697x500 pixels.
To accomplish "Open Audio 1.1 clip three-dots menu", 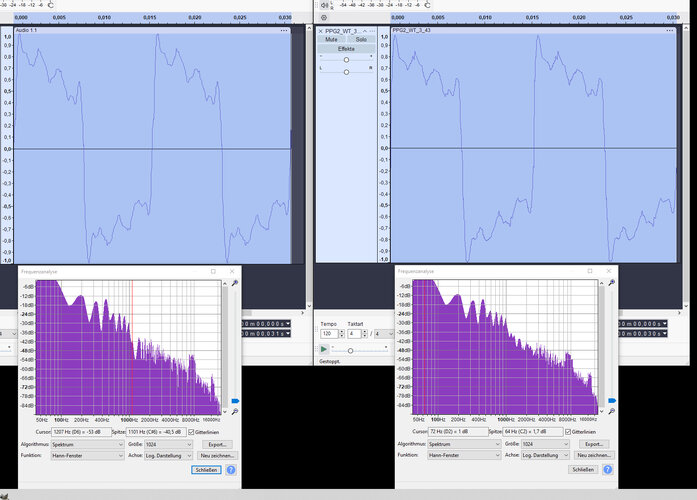I will [x=284, y=30].
